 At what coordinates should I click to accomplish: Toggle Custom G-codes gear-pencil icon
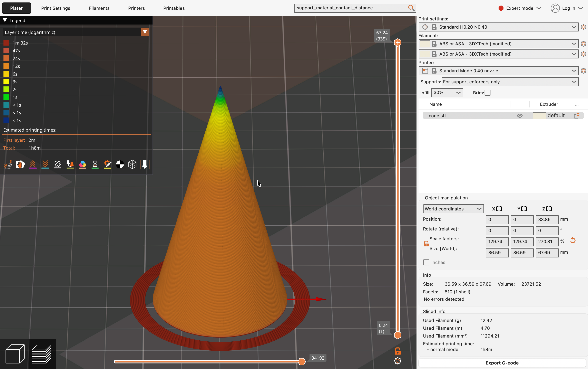coord(107,164)
